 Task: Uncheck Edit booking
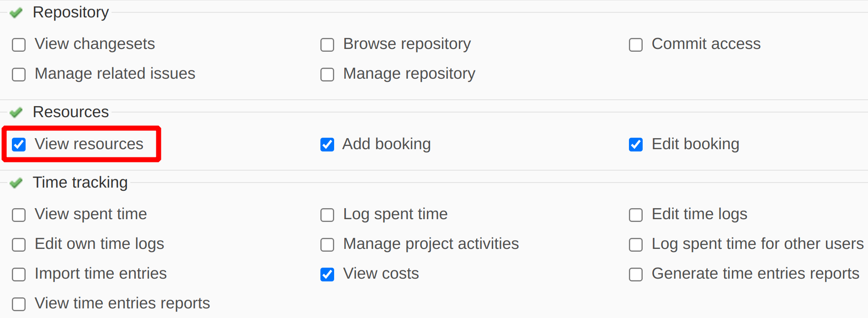pos(636,145)
